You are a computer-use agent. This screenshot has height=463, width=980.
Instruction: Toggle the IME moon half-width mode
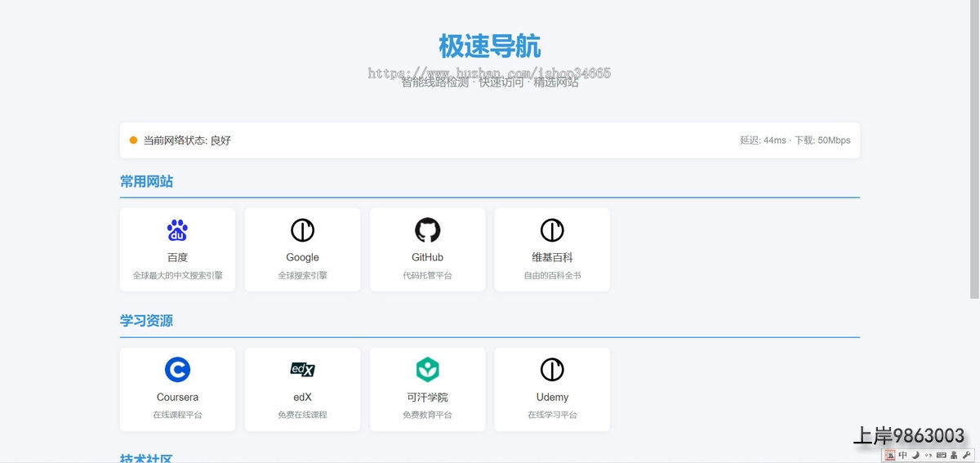click(915, 455)
